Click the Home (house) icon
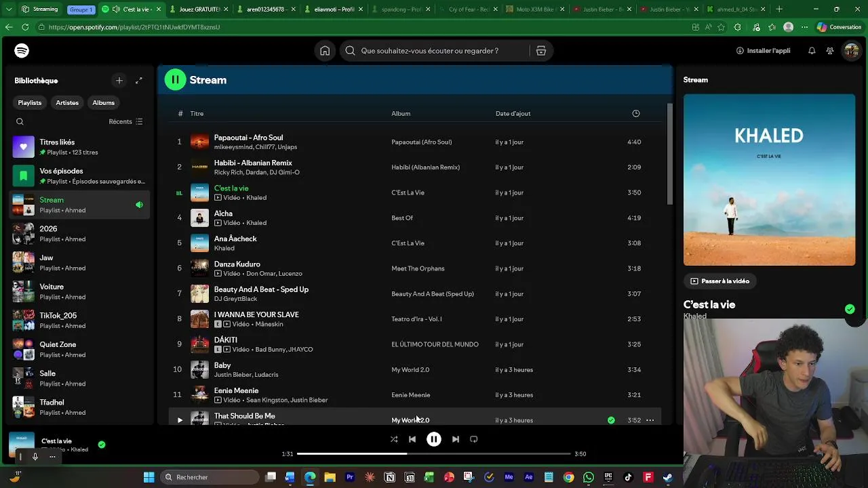Screen dimensions: 868x488 (325, 51)
